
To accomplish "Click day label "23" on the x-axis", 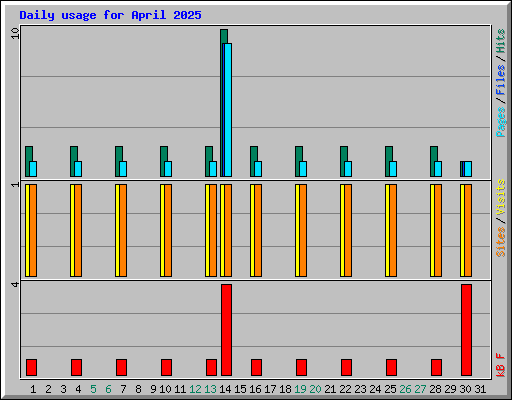I will (x=360, y=389).
